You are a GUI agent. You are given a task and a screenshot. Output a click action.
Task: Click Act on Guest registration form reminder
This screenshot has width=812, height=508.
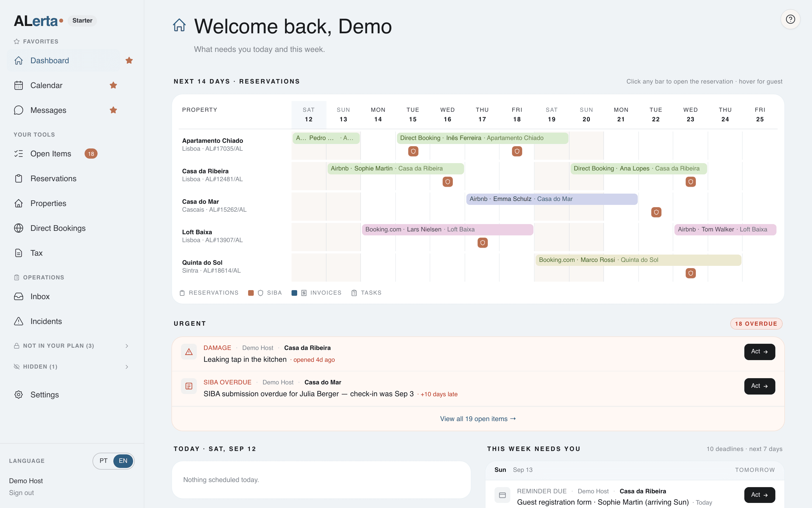(x=760, y=495)
